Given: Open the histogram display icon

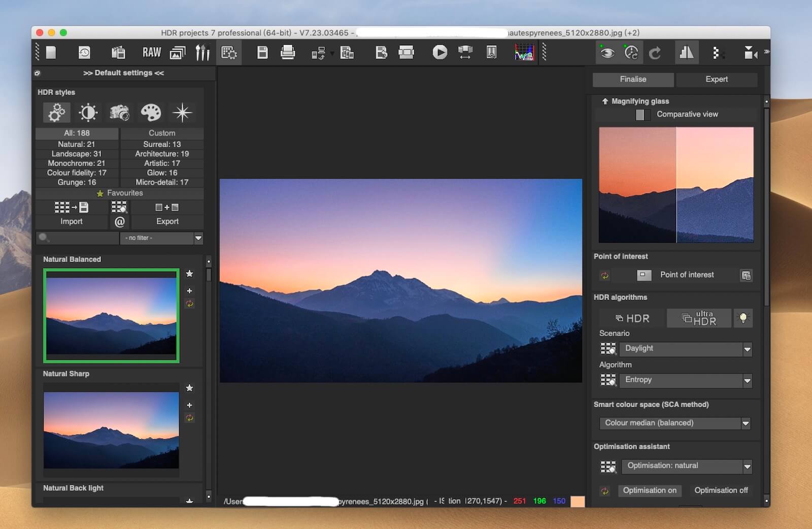Looking at the screenshot, I should 523,52.
